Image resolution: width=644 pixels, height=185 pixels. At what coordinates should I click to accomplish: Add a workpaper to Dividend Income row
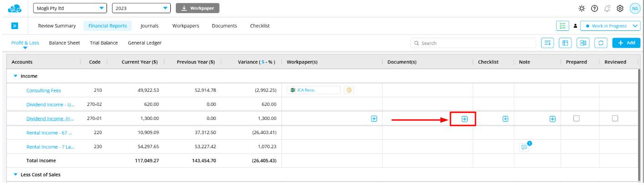tap(374, 119)
